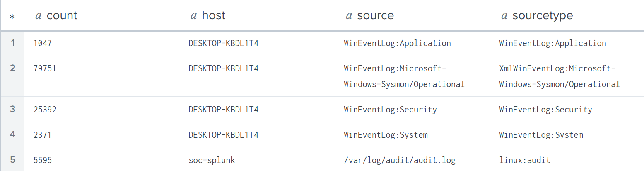Image resolution: width=644 pixels, height=171 pixels.
Task: Click sourcetype WinEventLog:System cell
Action: click(x=541, y=135)
